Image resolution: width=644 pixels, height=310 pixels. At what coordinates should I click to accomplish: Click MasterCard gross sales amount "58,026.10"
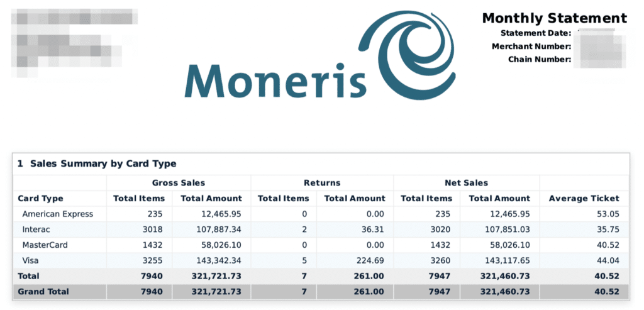click(221, 245)
